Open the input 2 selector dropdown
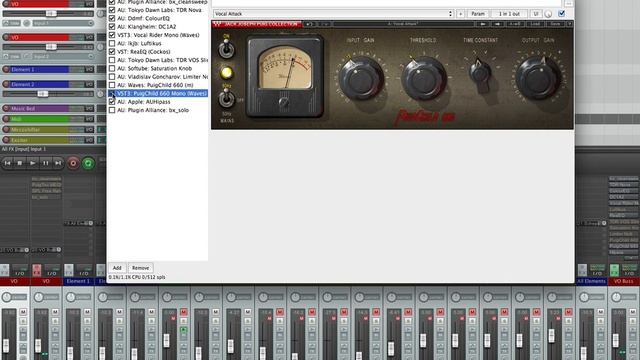The height and width of the screenshot is (360, 640). pyautogui.click(x=63, y=56)
